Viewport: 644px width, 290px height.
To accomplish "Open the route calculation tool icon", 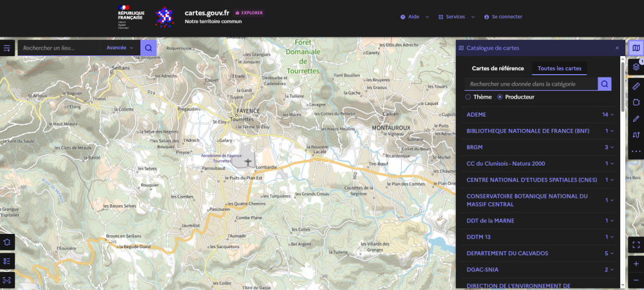I will [636, 135].
